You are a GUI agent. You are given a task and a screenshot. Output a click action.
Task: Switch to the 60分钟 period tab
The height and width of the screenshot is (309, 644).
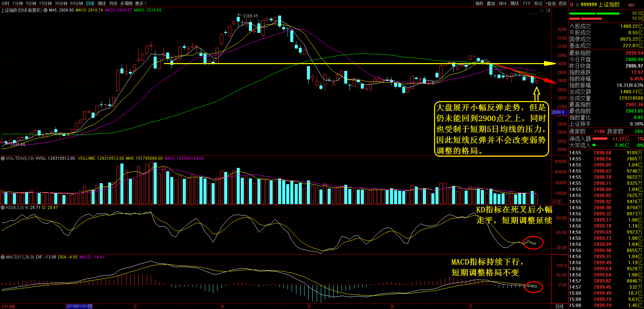click(x=77, y=3)
